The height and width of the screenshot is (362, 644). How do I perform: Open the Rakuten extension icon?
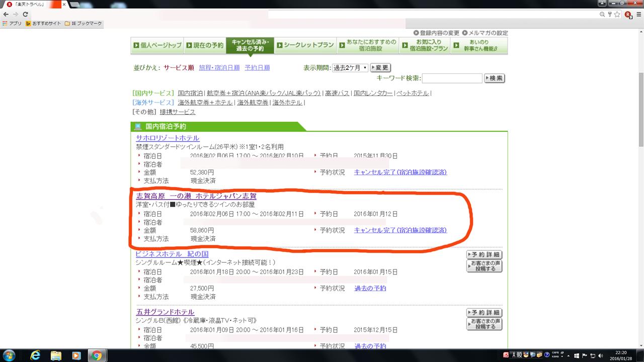628,15
